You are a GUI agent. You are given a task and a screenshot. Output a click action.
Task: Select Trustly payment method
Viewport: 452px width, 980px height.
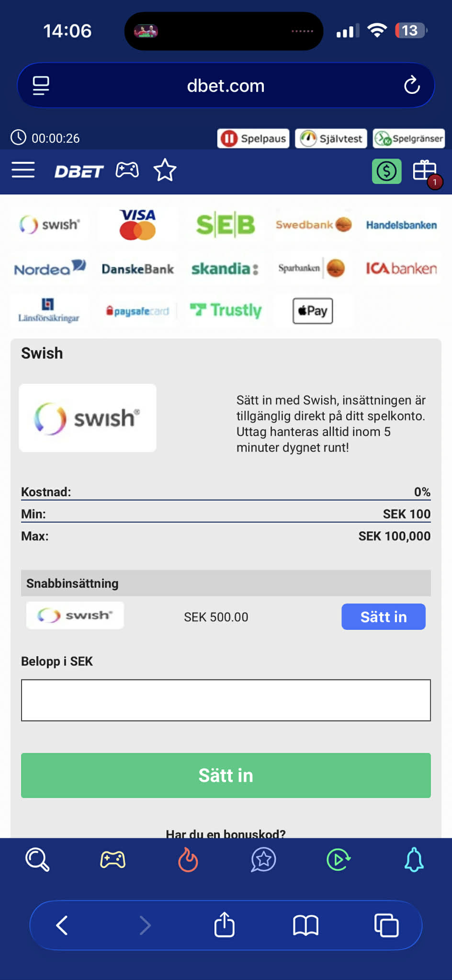click(x=226, y=310)
